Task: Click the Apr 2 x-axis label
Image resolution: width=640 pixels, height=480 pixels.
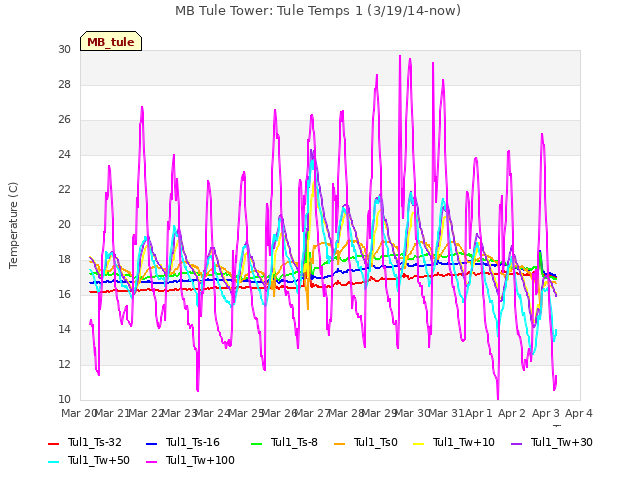Action: tap(512, 413)
